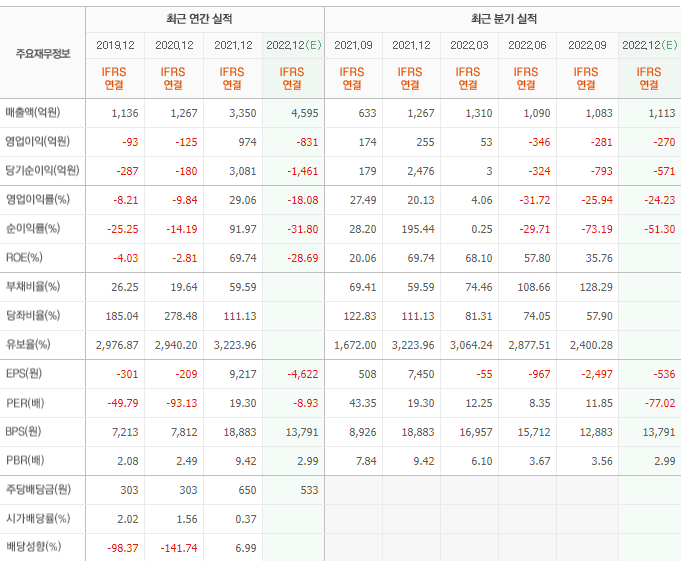The height and width of the screenshot is (561, 689).
Task: Select the '2021.09' quarterly column header
Action: pos(353,45)
